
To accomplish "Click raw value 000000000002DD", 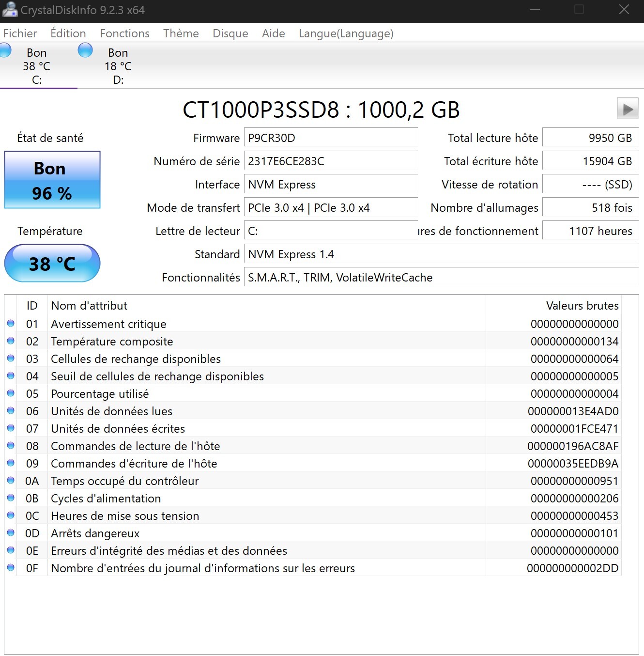I will (x=572, y=568).
